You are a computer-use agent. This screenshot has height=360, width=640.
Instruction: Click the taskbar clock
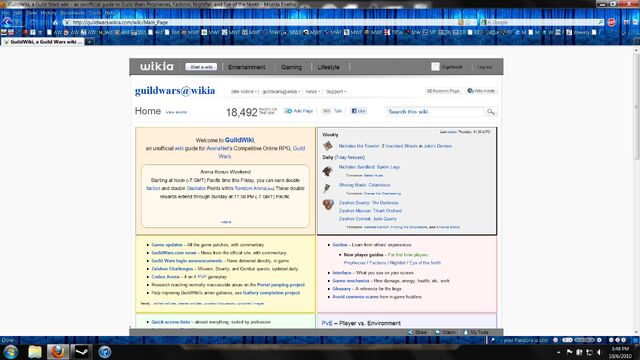[620, 352]
